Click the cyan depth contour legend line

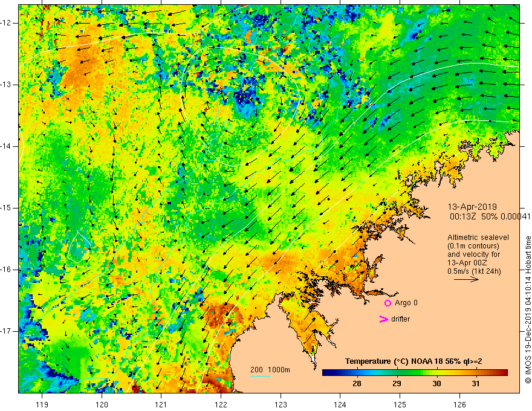coord(260,376)
